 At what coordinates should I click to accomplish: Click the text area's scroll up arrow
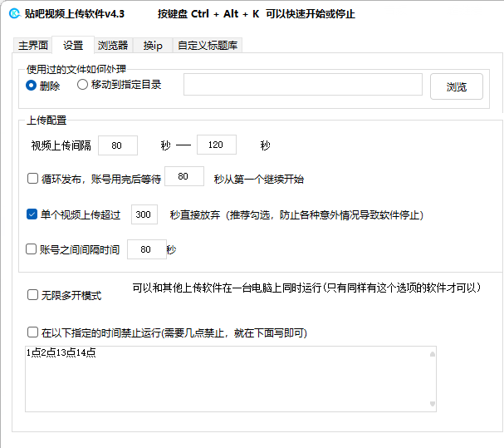(x=433, y=354)
